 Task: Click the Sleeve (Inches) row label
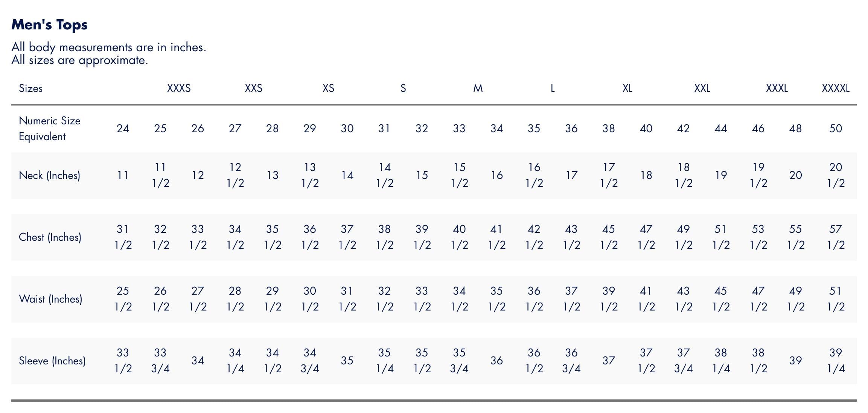52,361
